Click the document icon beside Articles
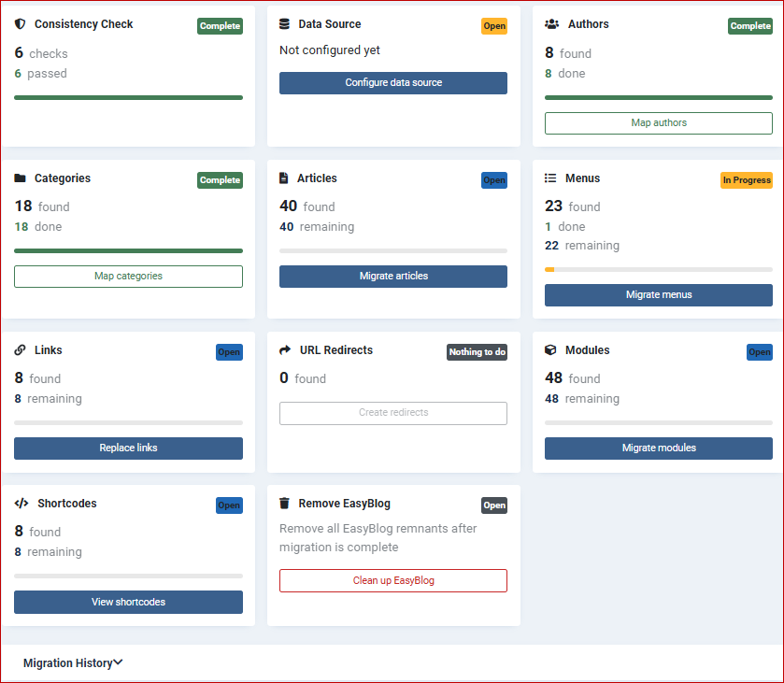This screenshot has height=683, width=784. (286, 178)
